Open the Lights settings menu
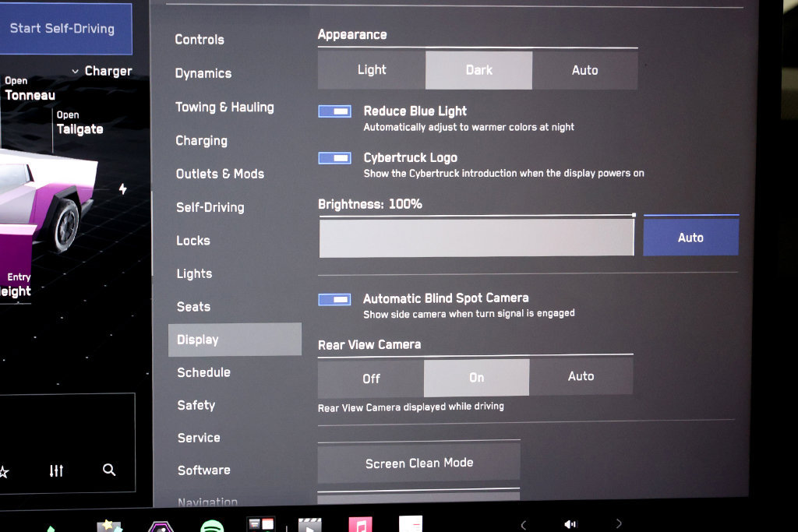The height and width of the screenshot is (532, 798). (x=194, y=273)
